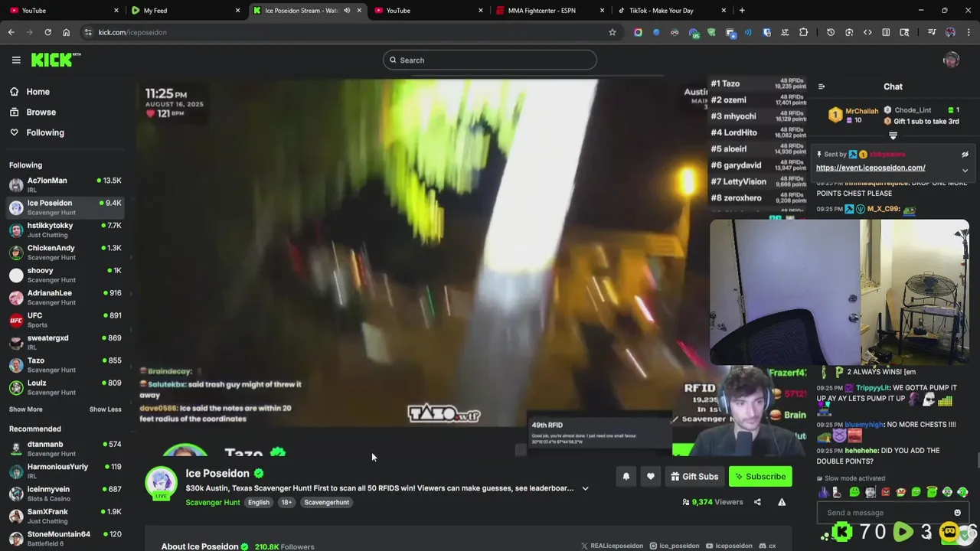980x551 pixels.
Task: Click the Kick logo
Action: (56, 60)
